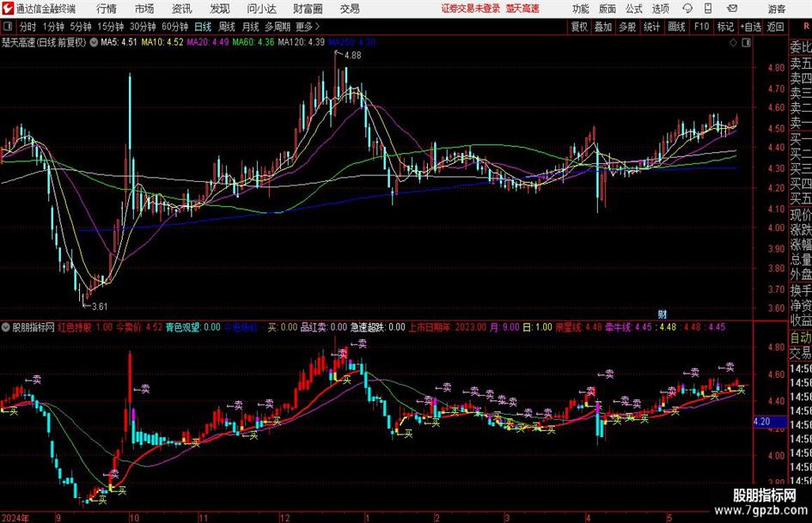Expand the 更多 period options
The height and width of the screenshot is (523, 812).
point(308,27)
